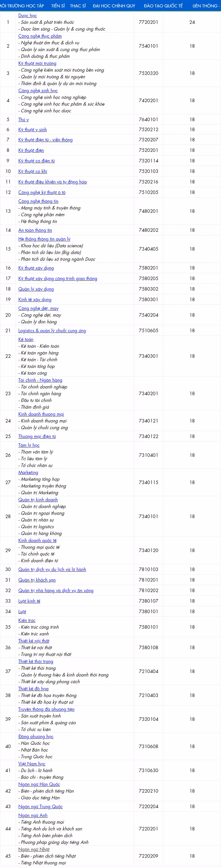The image size is (221, 868).
Task: Click the An toàn thông tin link
Action: (35, 230)
